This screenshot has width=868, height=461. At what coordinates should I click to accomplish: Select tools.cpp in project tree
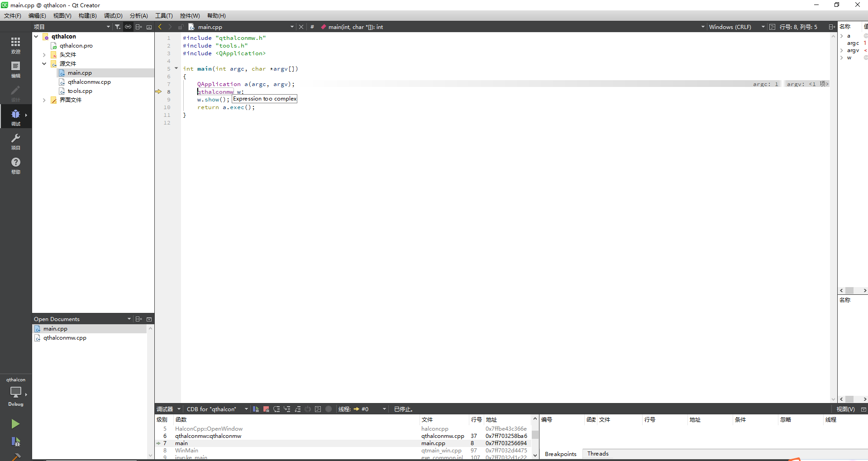80,91
